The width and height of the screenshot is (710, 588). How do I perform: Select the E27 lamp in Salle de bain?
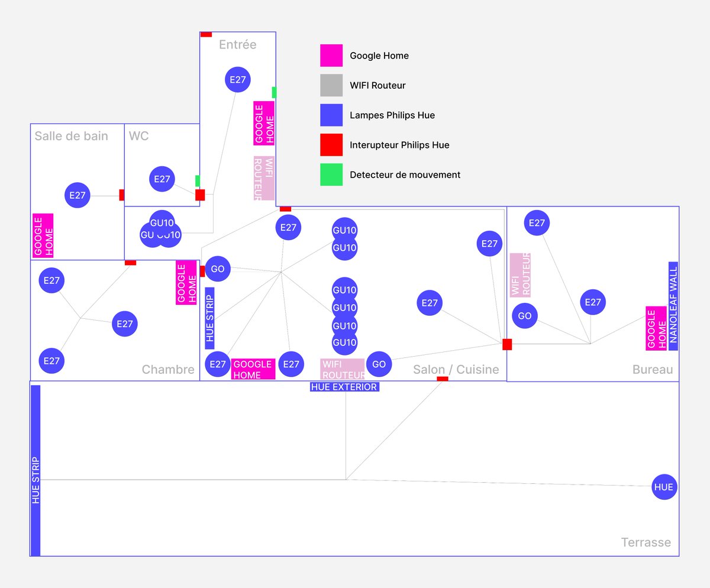[78, 195]
